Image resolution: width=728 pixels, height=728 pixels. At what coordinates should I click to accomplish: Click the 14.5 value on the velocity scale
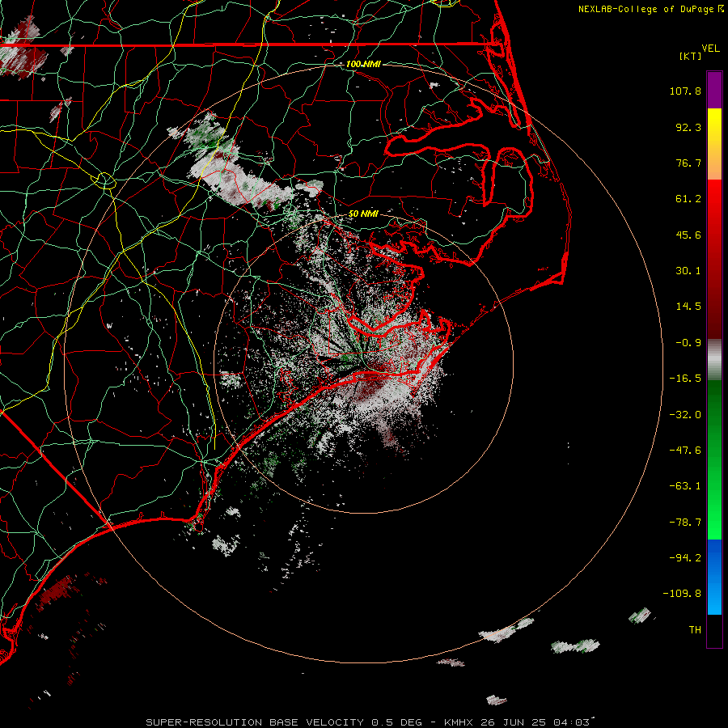688,307
